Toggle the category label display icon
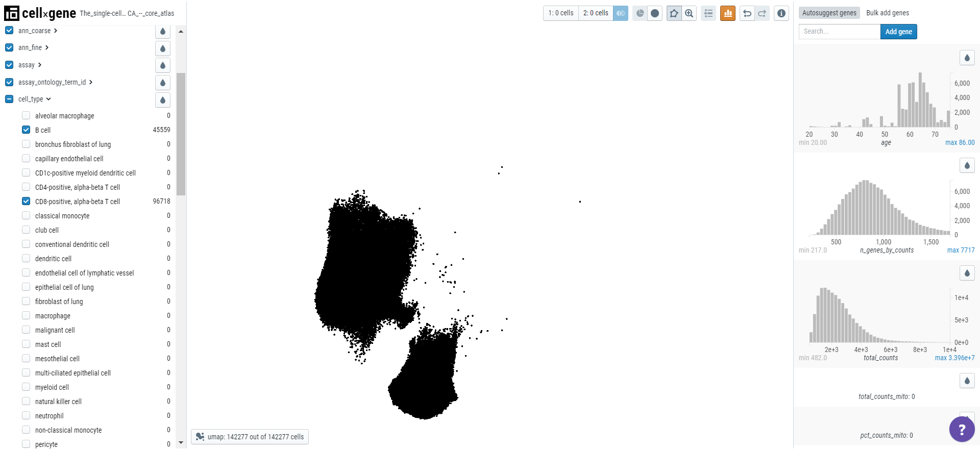Viewport: 980px width, 450px height. pyautogui.click(x=640, y=13)
